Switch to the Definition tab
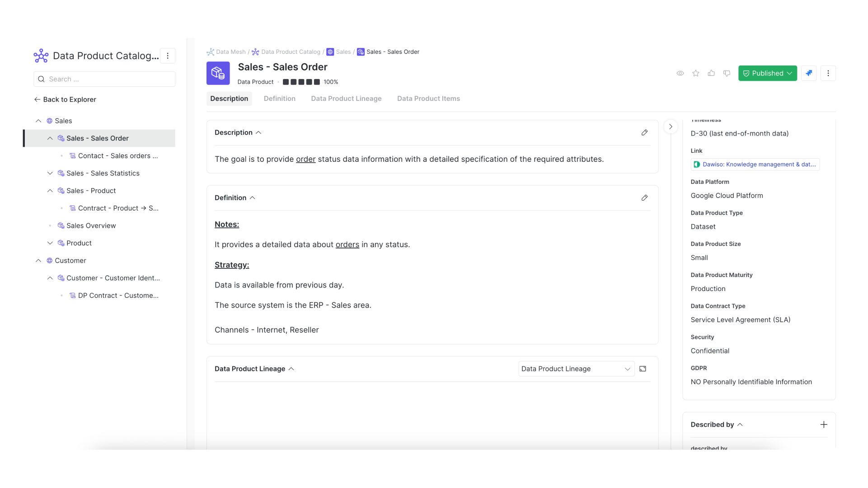This screenshot has height=488, width=868. coord(279,99)
